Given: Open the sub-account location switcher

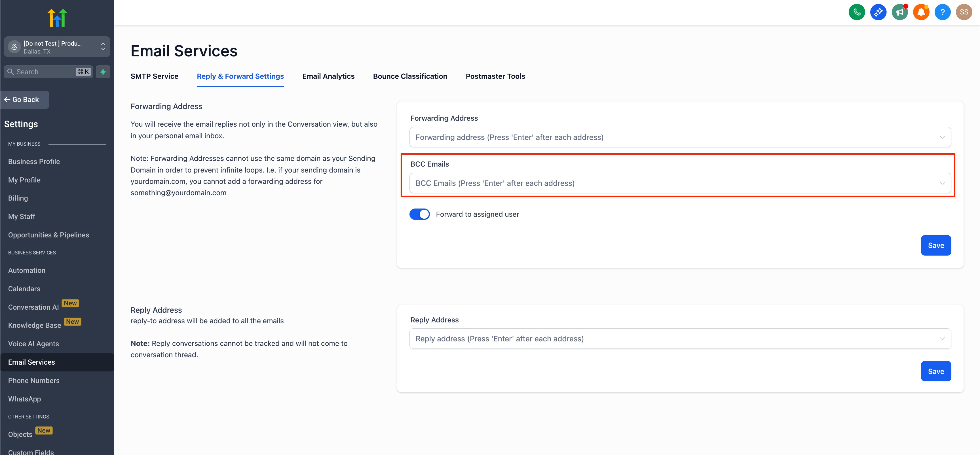Looking at the screenshot, I should (57, 47).
